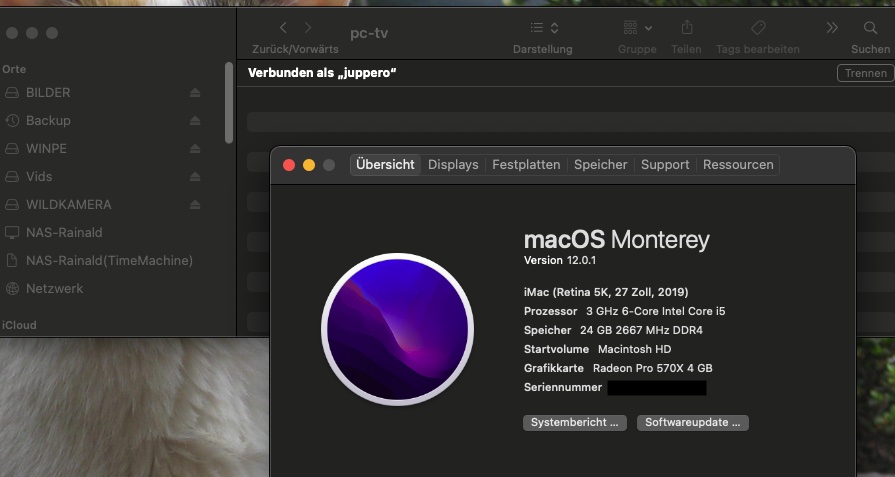Click the Tags bearbeiten tag icon
Viewport: 895px width, 477px height.
[x=758, y=27]
